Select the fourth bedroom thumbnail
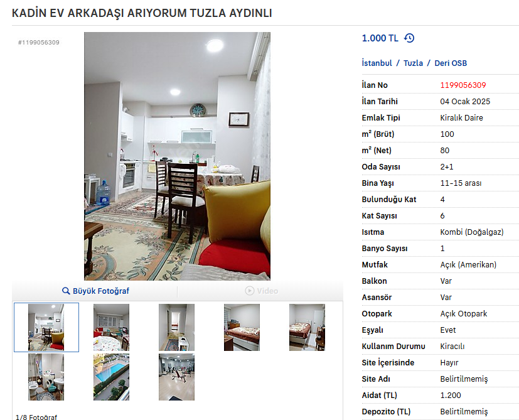This screenshot has width=519, height=420. 242,327
